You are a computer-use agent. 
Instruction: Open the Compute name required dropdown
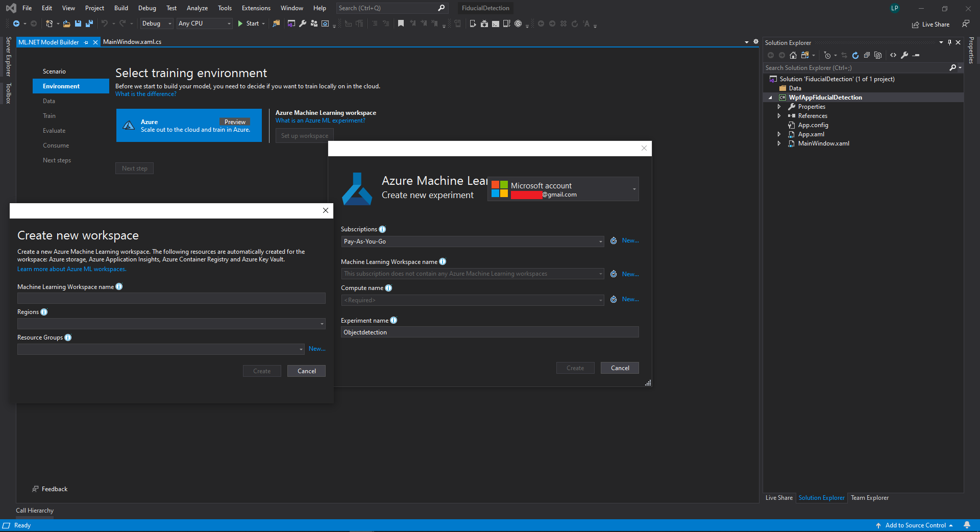point(473,300)
